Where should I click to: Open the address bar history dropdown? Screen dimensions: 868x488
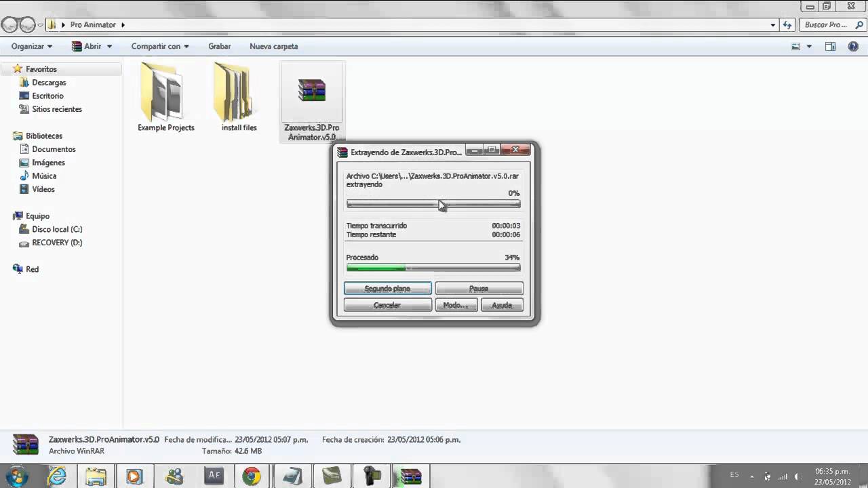pyautogui.click(x=773, y=25)
